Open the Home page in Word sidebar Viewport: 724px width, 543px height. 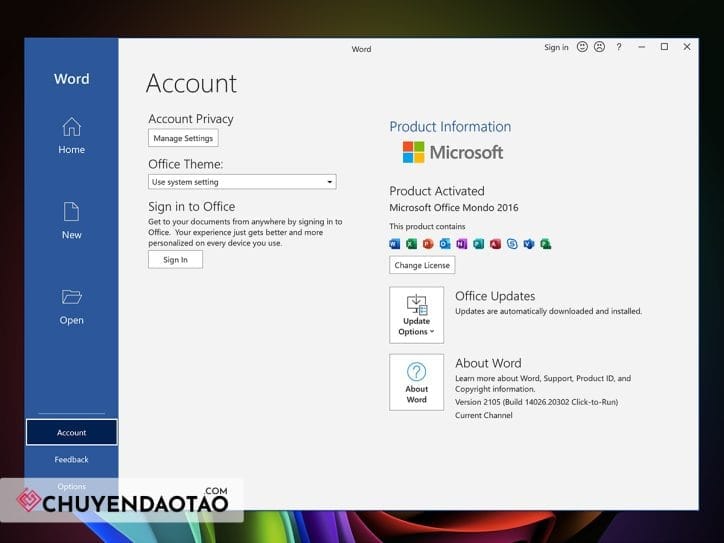[72, 136]
